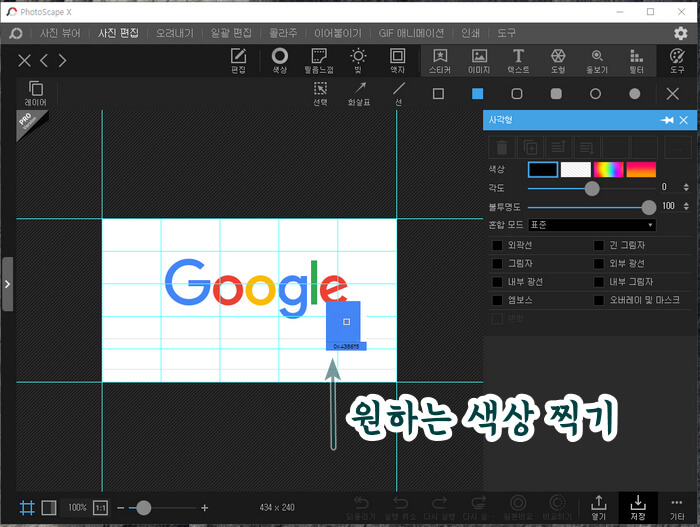Open the 혼합 모드 blend mode dropdown
The width and height of the screenshot is (700, 527).
592,225
